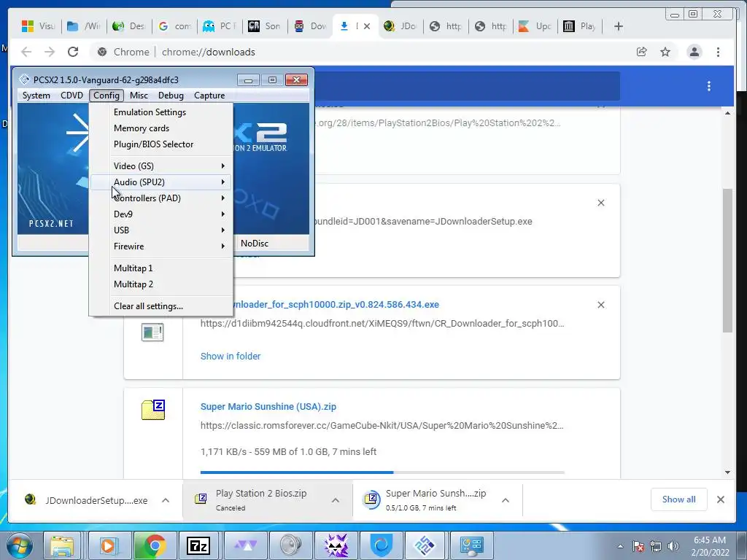Switch to the Visual Studio tab
The image size is (747, 560).
click(38, 26)
